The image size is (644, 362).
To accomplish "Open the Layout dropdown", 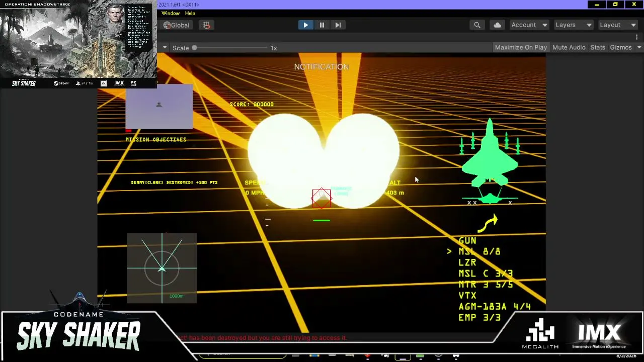I will click(x=617, y=25).
